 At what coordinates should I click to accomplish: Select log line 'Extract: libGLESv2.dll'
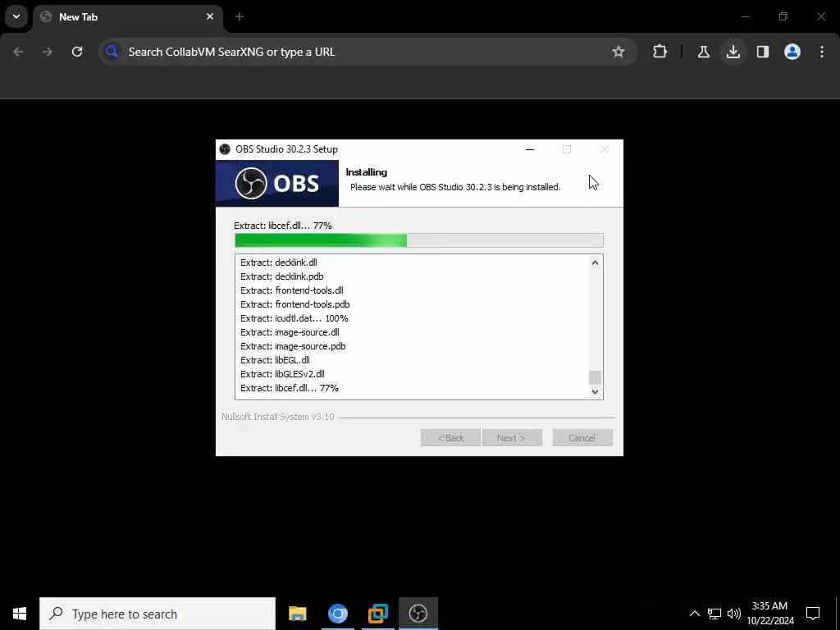coord(282,374)
